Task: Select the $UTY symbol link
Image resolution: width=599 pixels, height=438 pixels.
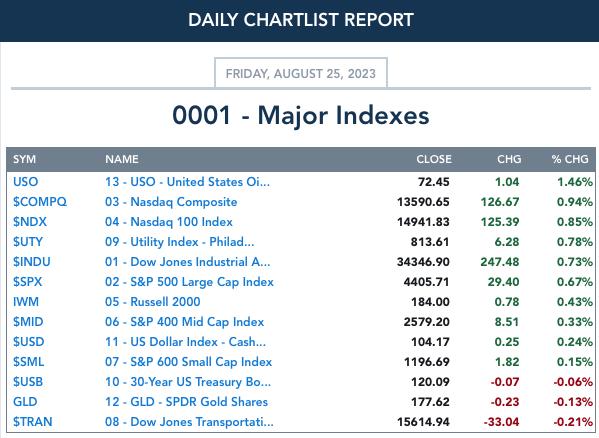Action: [x=28, y=242]
